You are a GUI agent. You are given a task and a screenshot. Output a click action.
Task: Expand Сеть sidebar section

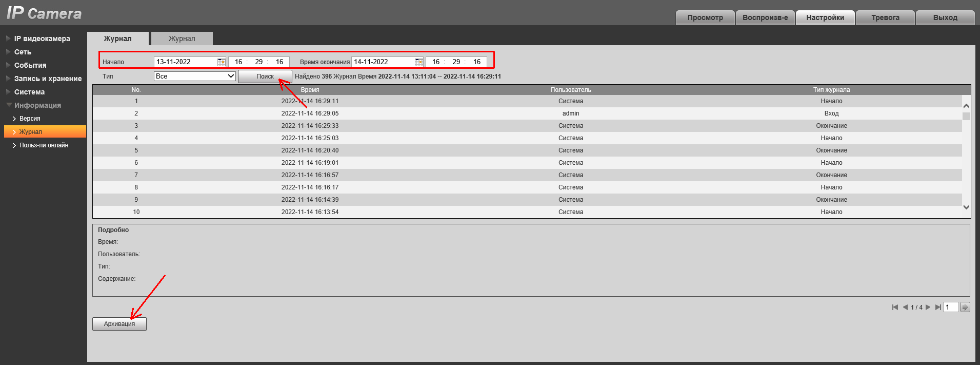[x=23, y=52]
